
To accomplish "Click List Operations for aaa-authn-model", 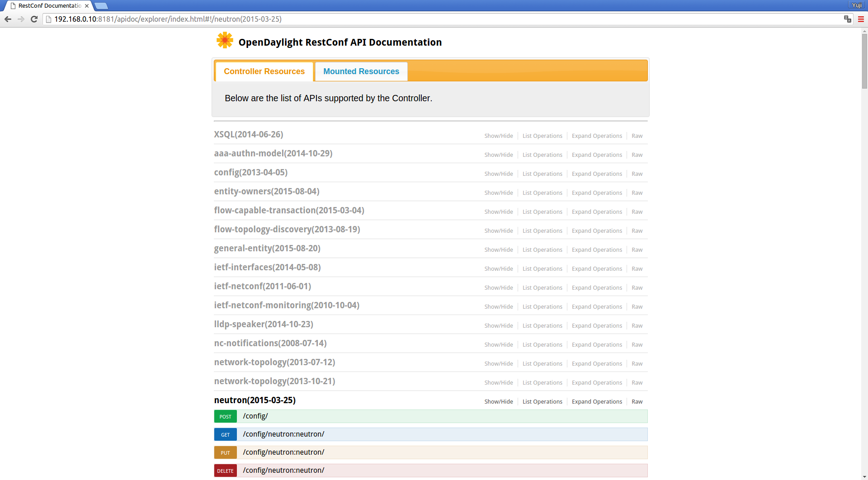I will pos(542,155).
